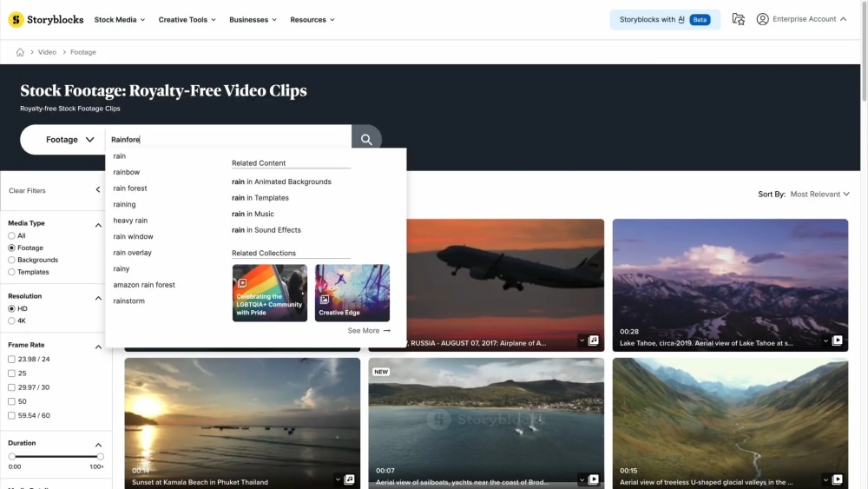
Task: Click the search text field
Action: [x=228, y=140]
